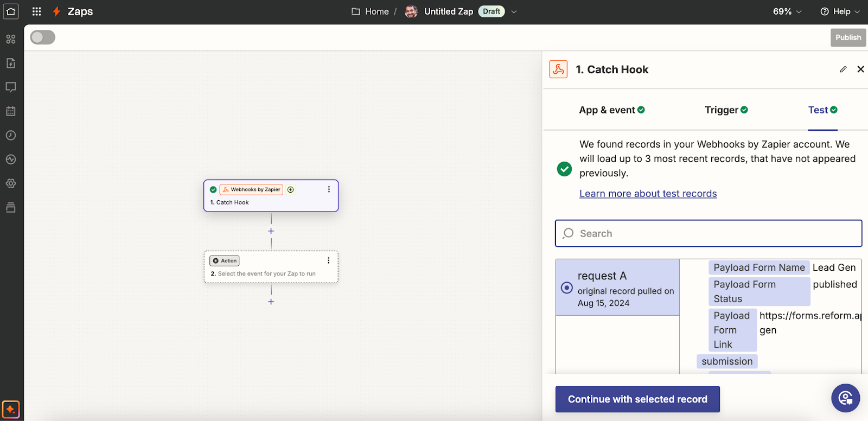Click Continue with selected record
868x421 pixels.
(x=637, y=399)
